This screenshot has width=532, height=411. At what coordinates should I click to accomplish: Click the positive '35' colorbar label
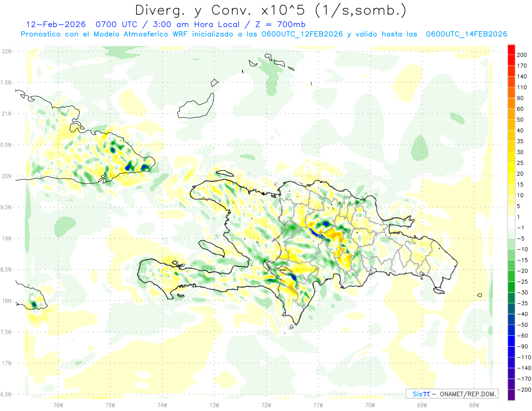pos(520,141)
